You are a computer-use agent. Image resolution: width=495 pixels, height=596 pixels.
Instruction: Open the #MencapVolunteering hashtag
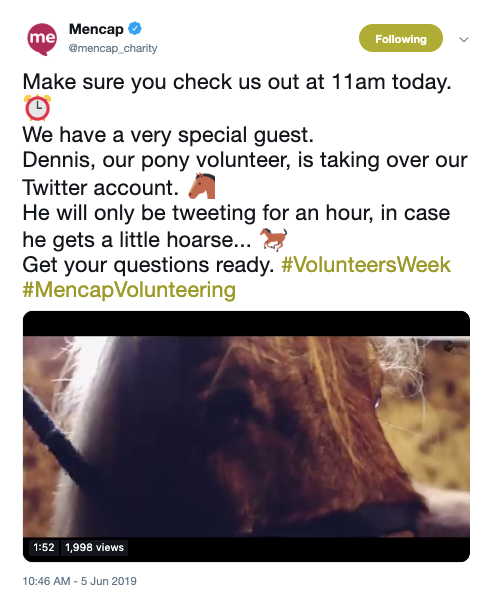129,290
